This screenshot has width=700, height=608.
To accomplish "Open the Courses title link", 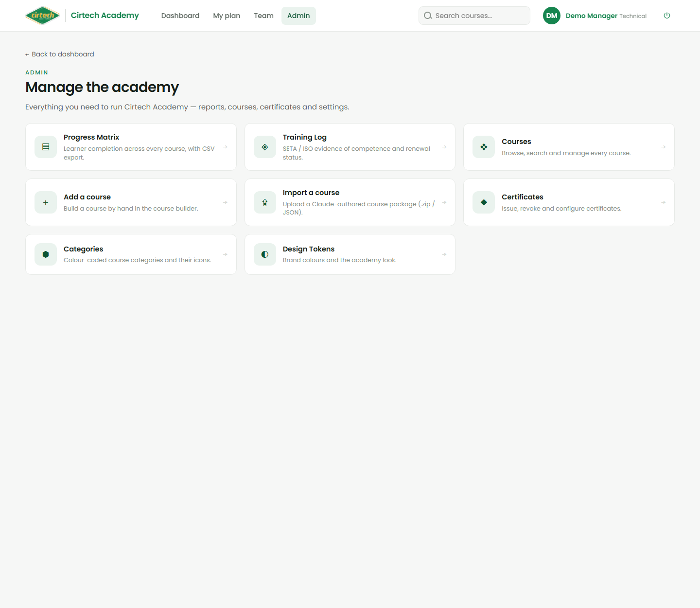I will 516,142.
